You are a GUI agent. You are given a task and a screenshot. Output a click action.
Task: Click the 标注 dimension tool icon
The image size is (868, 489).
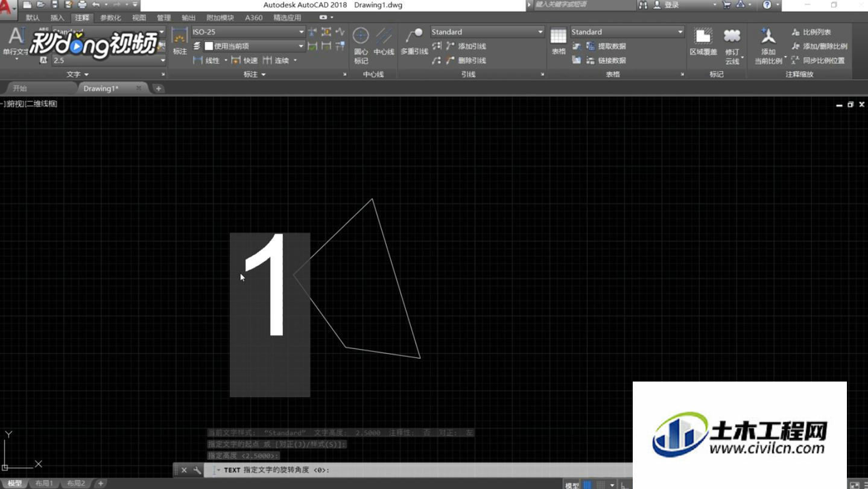tap(180, 41)
